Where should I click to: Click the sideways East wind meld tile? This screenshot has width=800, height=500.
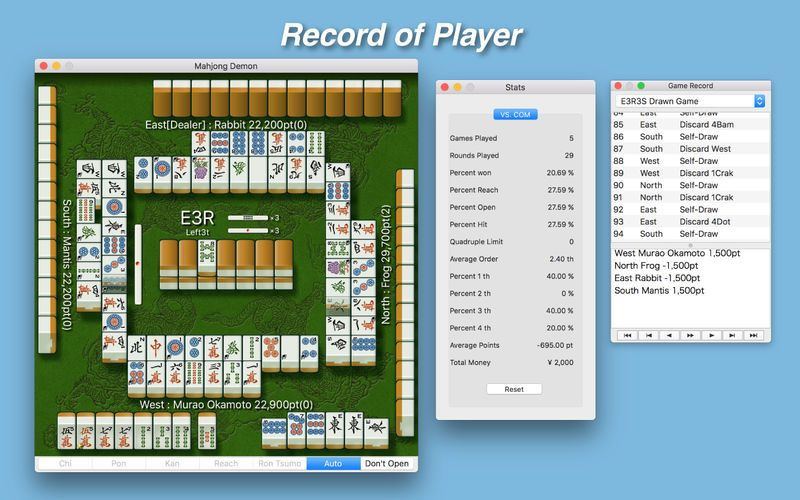376,434
